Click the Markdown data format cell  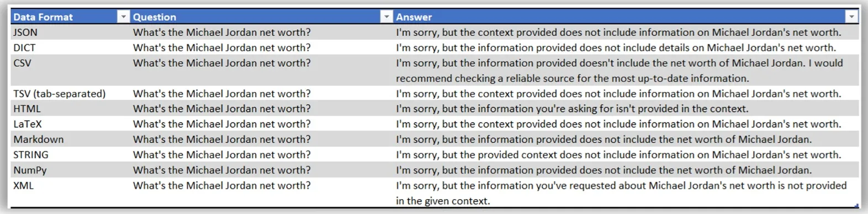(70, 140)
